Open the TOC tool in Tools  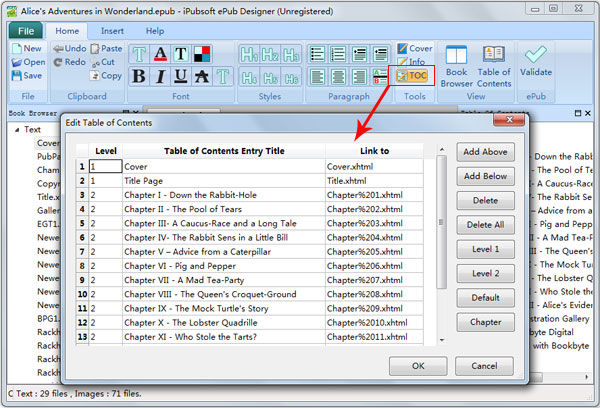tap(412, 75)
